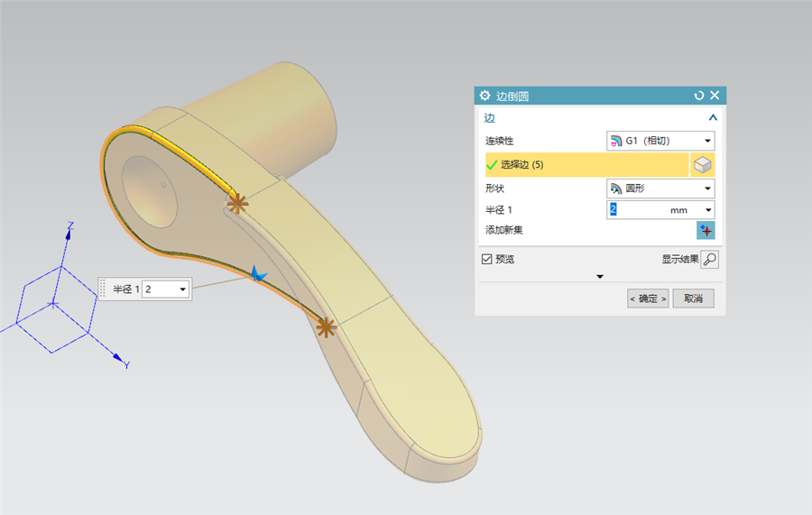Click the on-screen 半径 1 input box
The height and width of the screenshot is (515, 812).
160,289
